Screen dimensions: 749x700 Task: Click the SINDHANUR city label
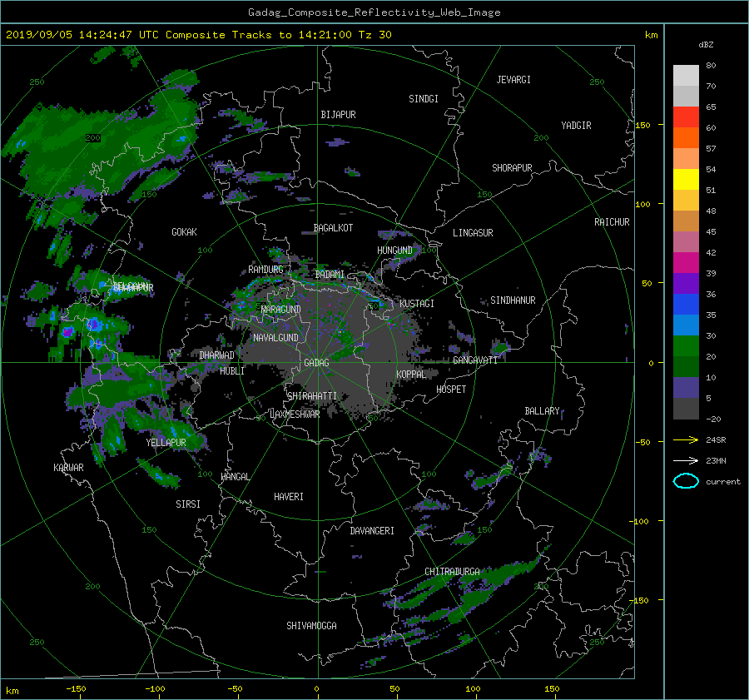[513, 300]
